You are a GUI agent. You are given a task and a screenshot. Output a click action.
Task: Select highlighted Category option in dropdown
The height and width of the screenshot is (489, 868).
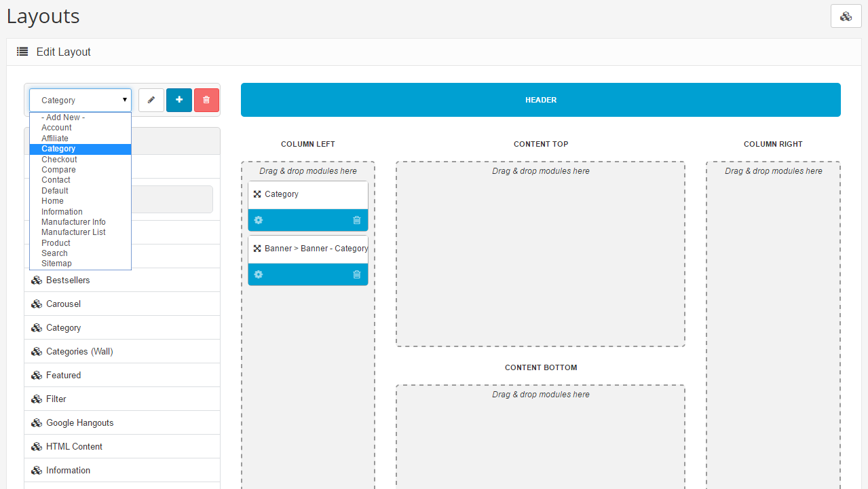[x=80, y=149]
